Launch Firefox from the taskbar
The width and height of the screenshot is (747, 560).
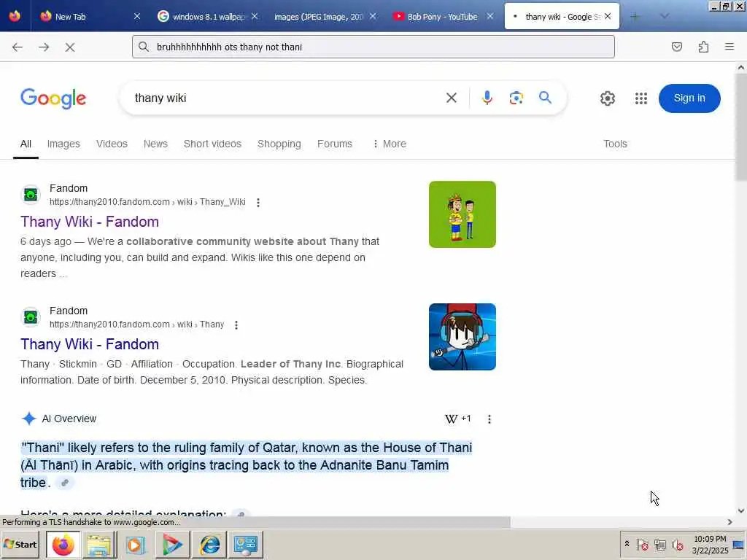pos(63,544)
